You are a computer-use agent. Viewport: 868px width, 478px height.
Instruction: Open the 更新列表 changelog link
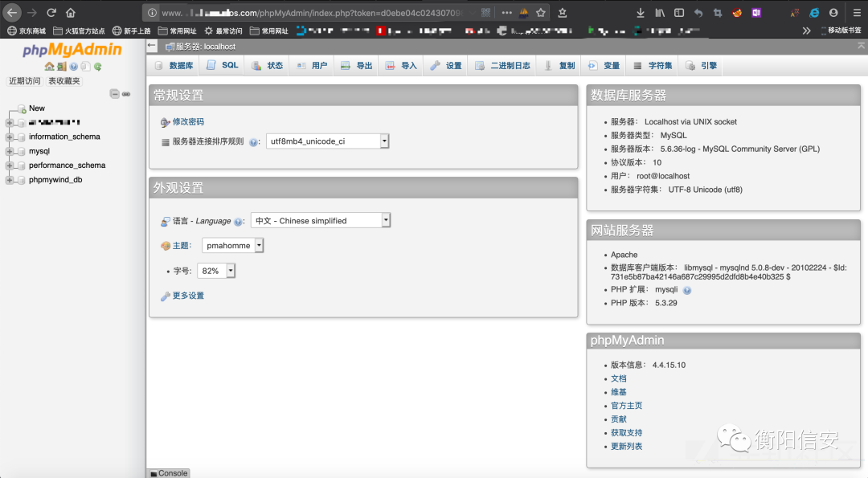627,447
